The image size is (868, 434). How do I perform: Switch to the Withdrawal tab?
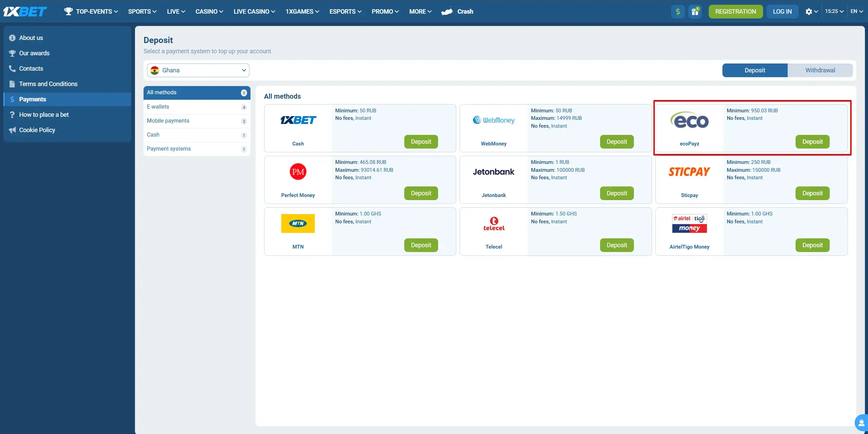pos(820,70)
